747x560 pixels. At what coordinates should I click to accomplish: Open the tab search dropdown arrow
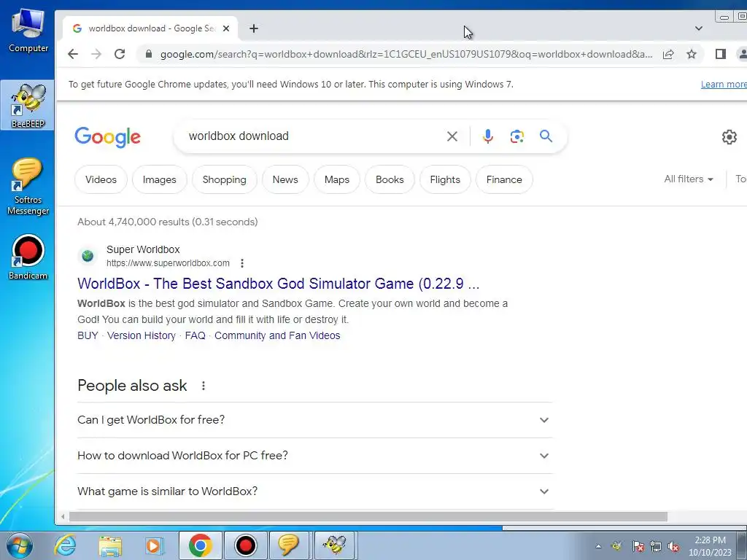pyautogui.click(x=698, y=28)
